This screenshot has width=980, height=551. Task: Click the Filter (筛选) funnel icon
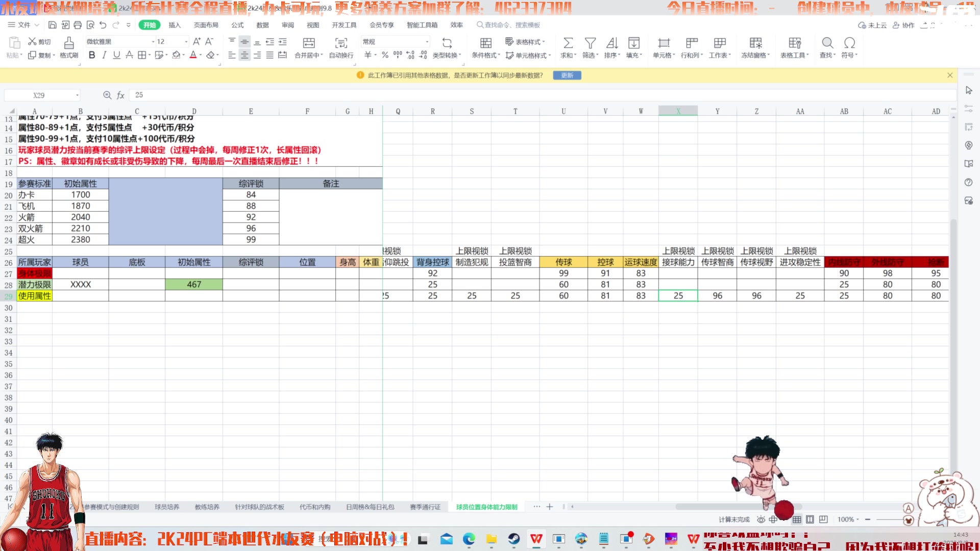(590, 43)
